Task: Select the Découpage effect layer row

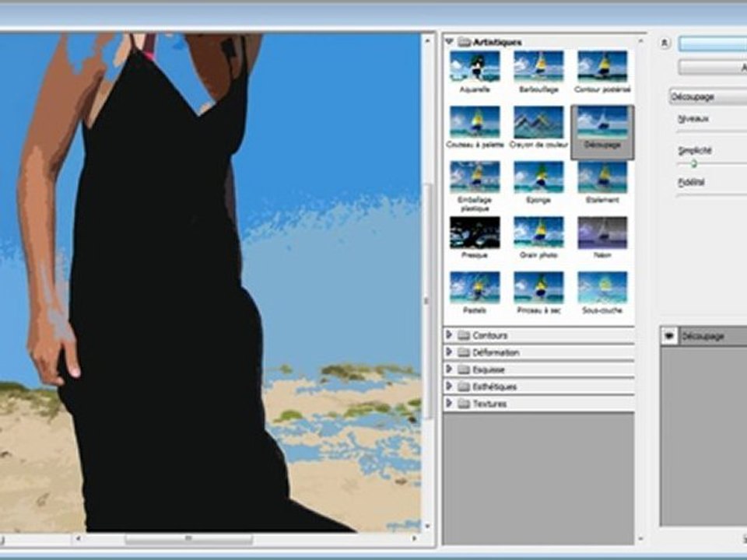Action: (x=704, y=336)
